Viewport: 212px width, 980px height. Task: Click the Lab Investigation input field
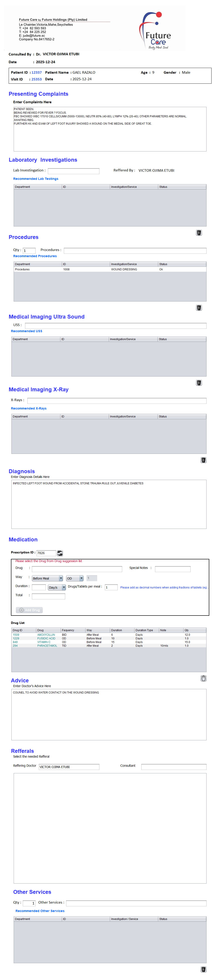(73, 171)
